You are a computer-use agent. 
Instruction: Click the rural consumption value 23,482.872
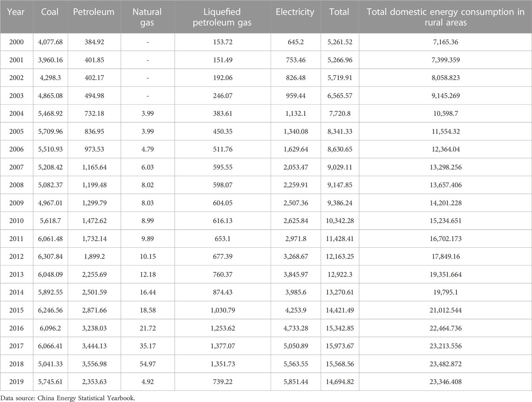pos(445,363)
